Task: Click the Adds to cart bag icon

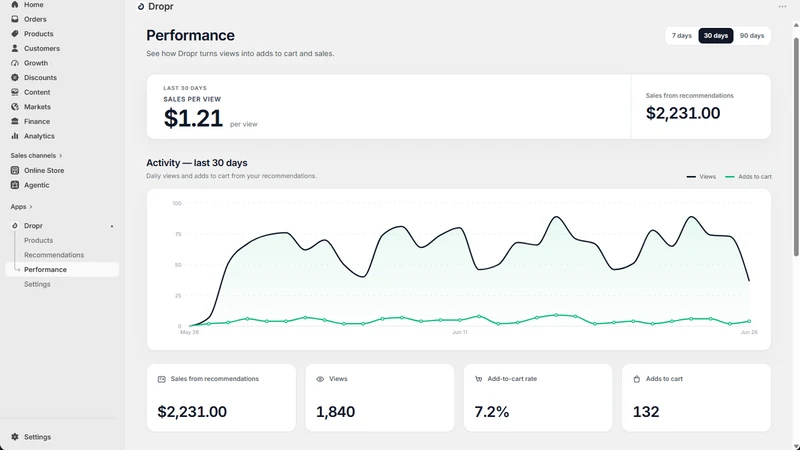Action: (637, 379)
